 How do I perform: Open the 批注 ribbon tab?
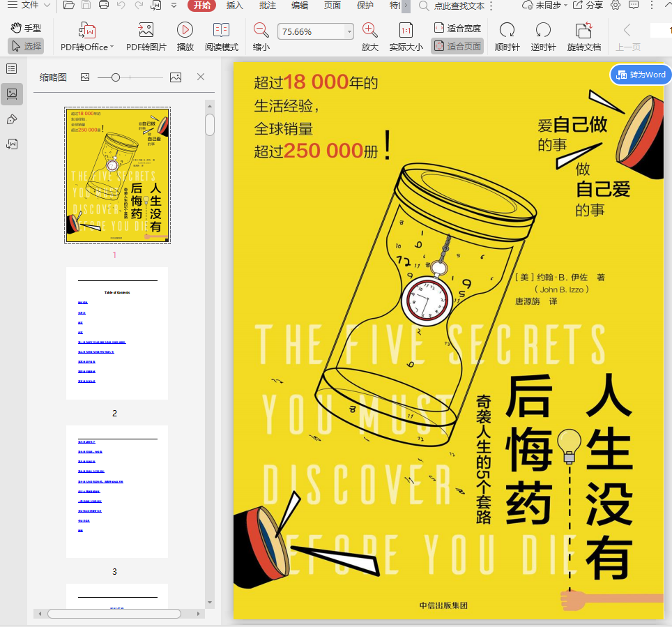267,6
